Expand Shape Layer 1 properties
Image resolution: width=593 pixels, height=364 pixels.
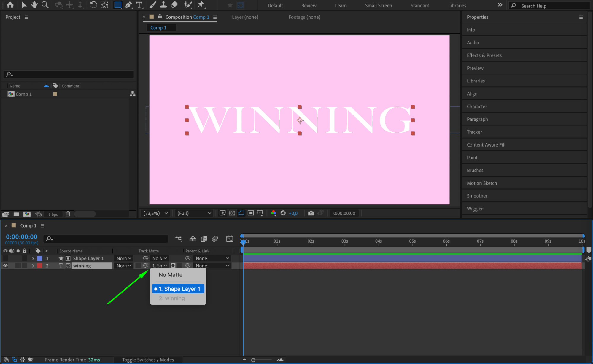[x=33, y=258]
